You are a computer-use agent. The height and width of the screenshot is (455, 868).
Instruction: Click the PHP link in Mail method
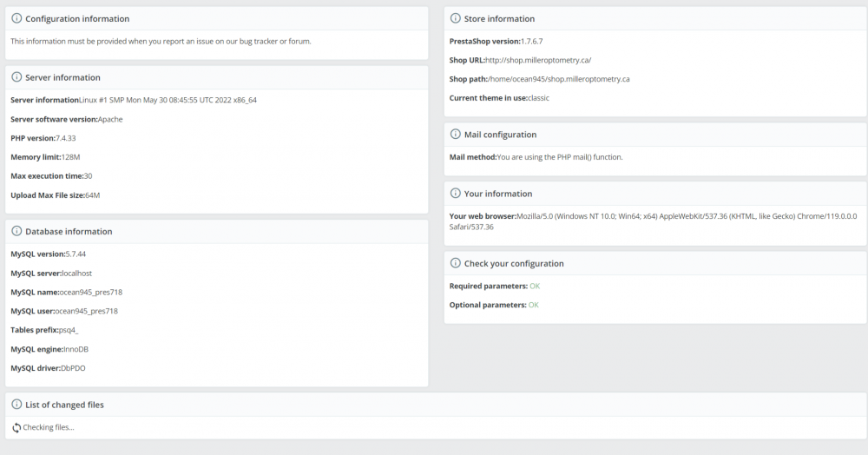pyautogui.click(x=564, y=157)
